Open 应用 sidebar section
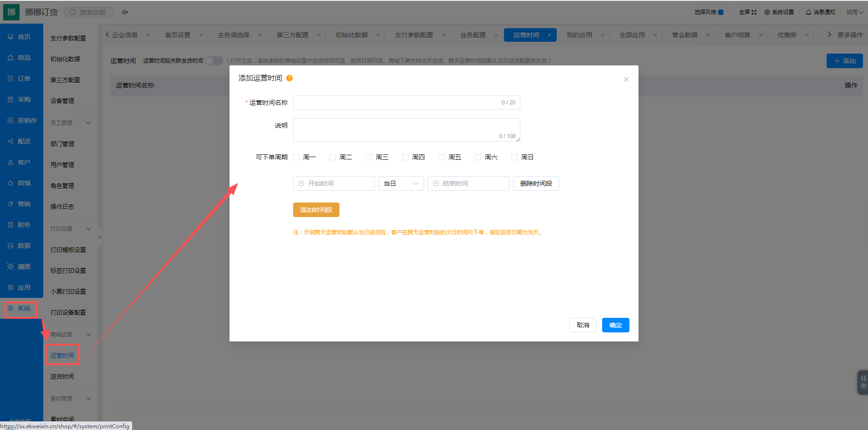Image resolution: width=868 pixels, height=430 pixels. tap(19, 287)
